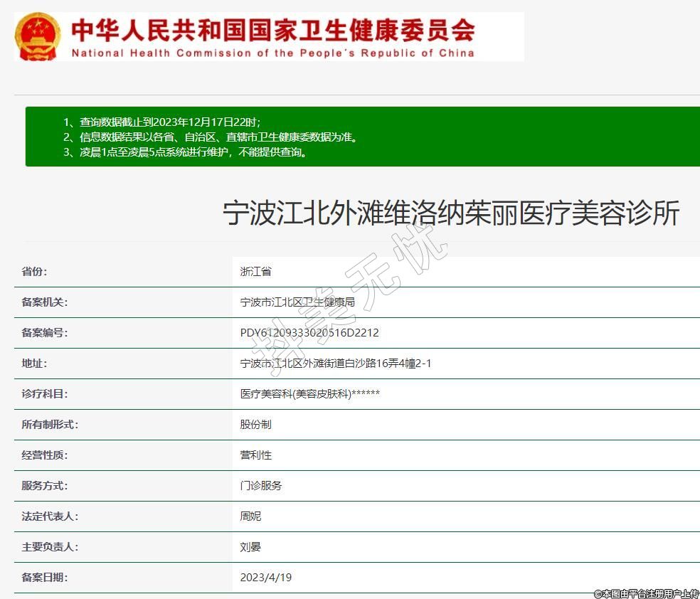Screen dimensions: 700x599
Task: Click the copyright notice 本图由平台注册用户上传
Action: 646,593
